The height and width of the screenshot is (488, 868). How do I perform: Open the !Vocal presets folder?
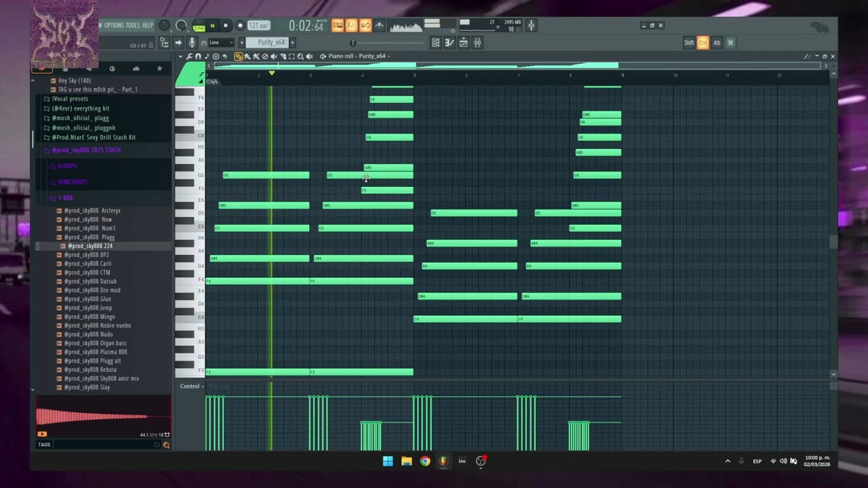coord(70,99)
